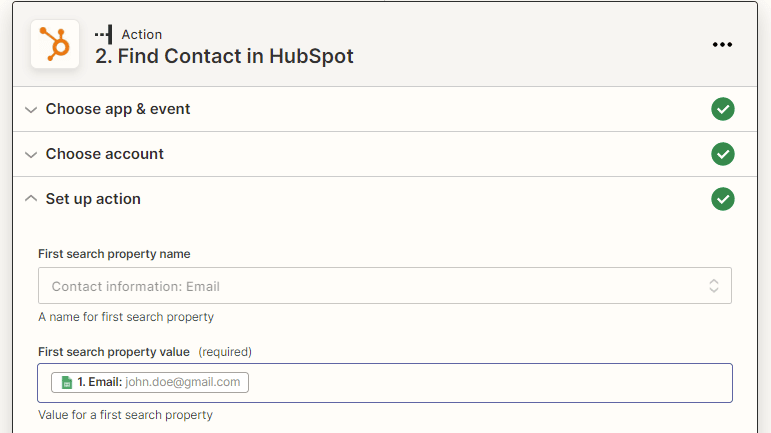Click the Set up action heading

click(93, 199)
